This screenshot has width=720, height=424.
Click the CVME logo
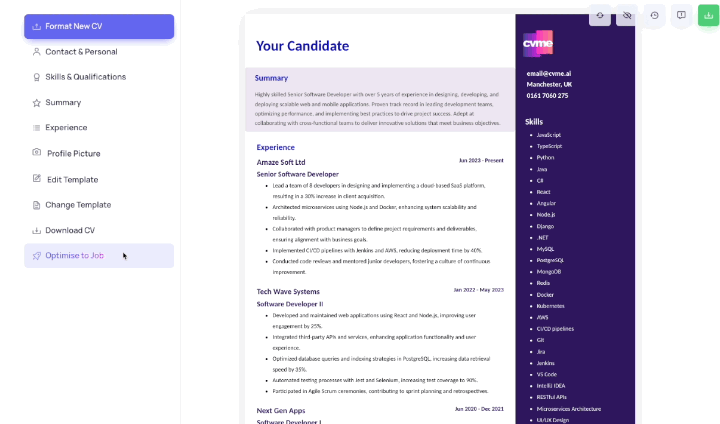coord(538,44)
